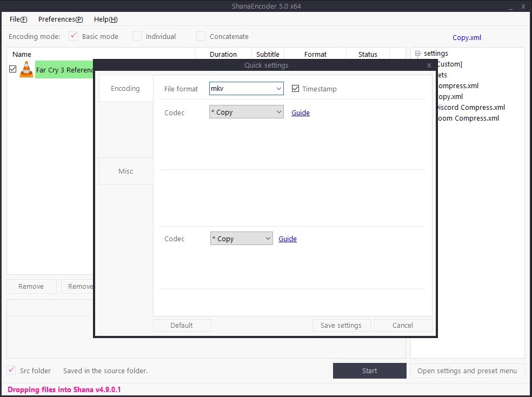Open the upper Codec Copy dropdown
Screen dimensions: 532x397
click(x=247, y=112)
